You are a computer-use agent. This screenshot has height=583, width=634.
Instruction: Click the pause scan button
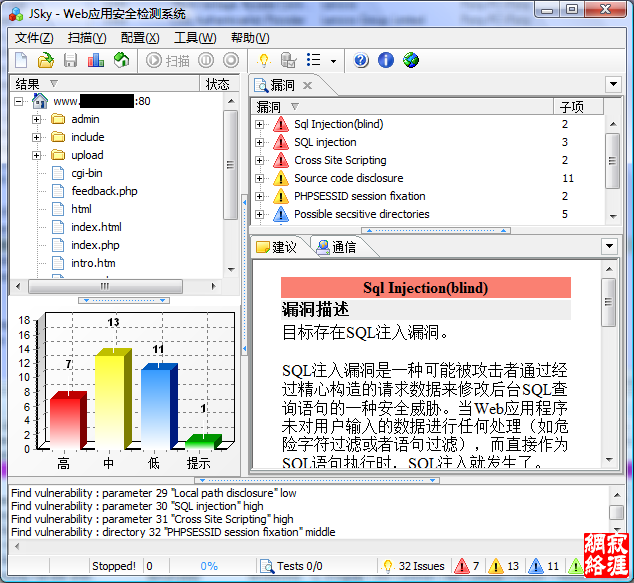click(208, 61)
